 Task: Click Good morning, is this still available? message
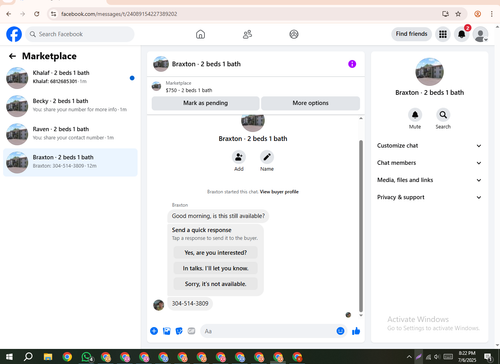click(218, 216)
